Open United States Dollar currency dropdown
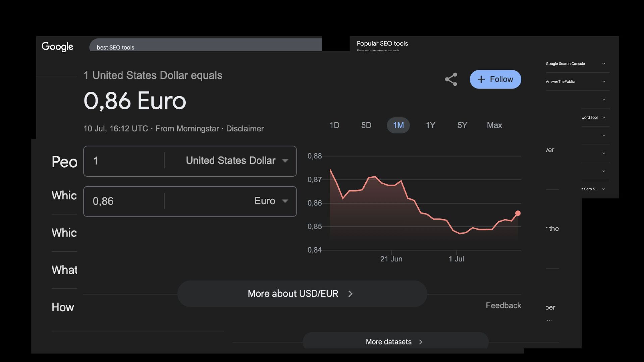The width and height of the screenshot is (644, 362). coord(237,161)
